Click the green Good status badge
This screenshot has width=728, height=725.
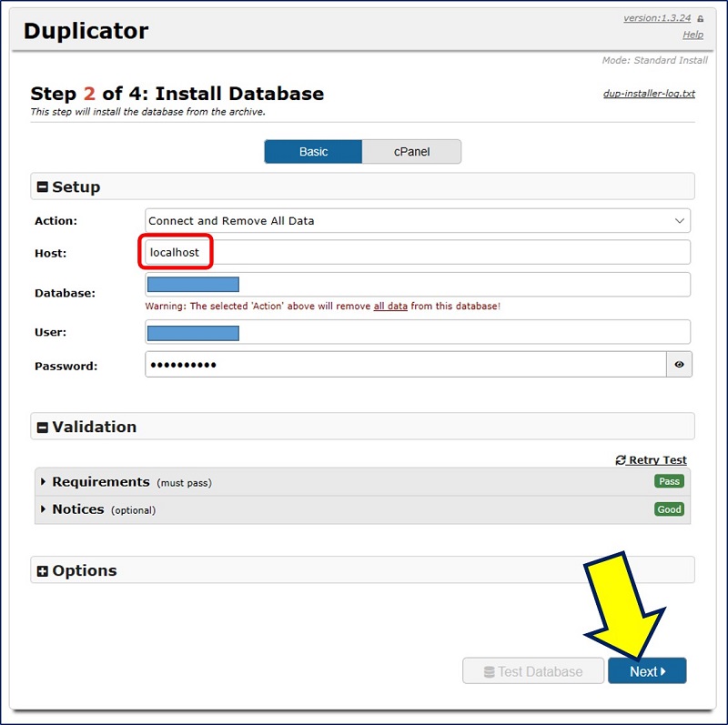tap(669, 509)
